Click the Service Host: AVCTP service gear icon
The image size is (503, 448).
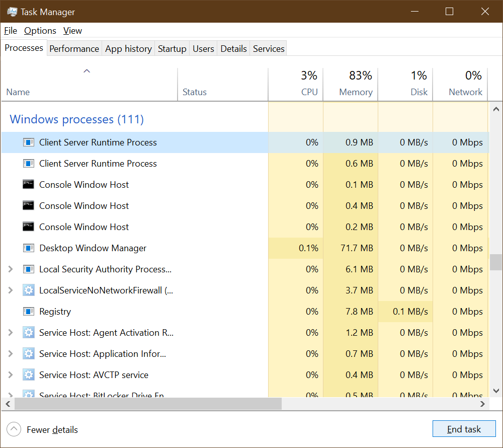29,375
